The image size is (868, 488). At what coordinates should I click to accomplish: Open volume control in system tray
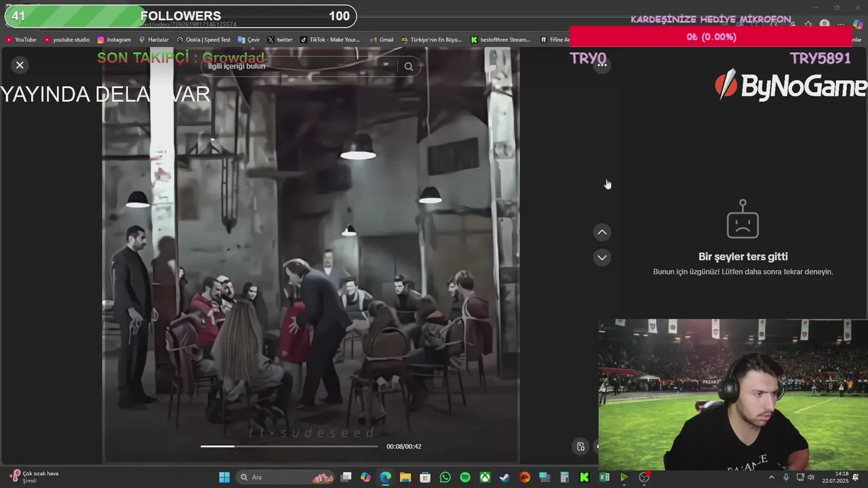pyautogui.click(x=811, y=477)
